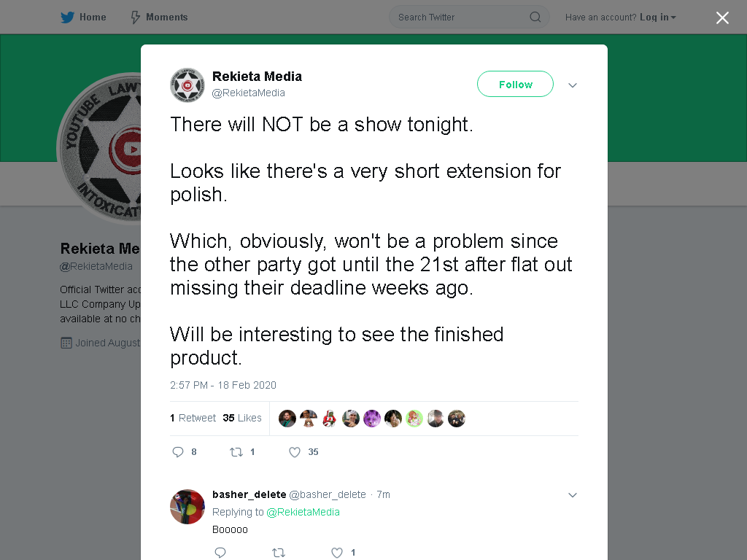Expand options chevron on basher_delete's reply

pos(572,495)
